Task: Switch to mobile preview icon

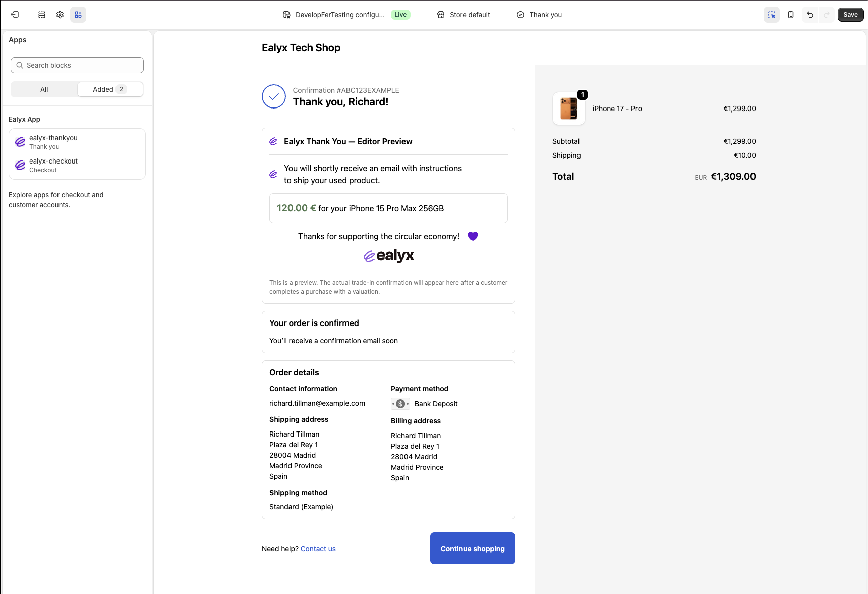Action: tap(790, 15)
